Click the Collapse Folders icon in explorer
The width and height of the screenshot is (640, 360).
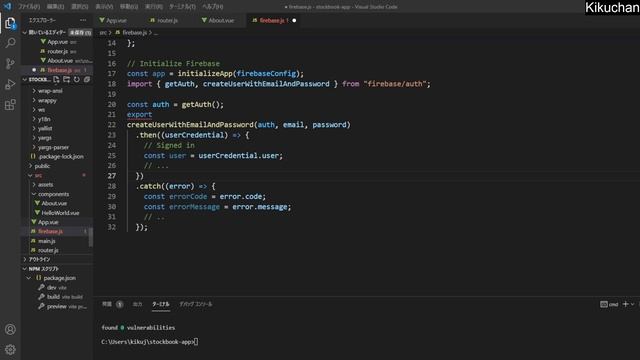point(87,80)
